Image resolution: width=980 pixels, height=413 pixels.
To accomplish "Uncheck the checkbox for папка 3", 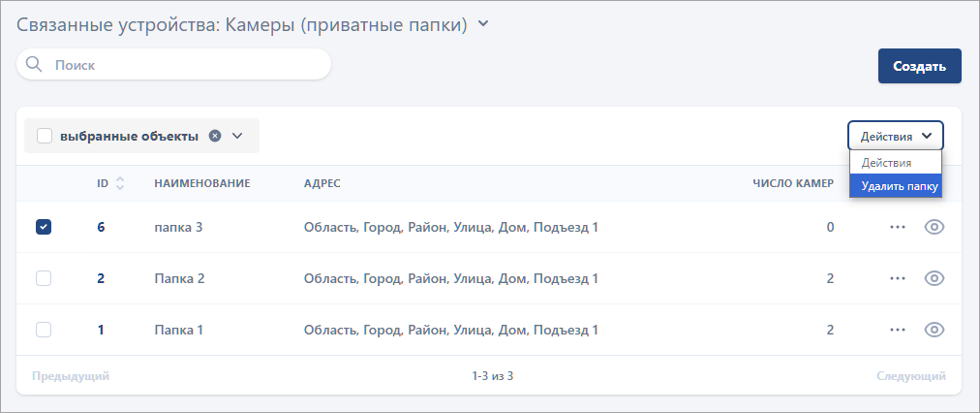I will tap(44, 227).
